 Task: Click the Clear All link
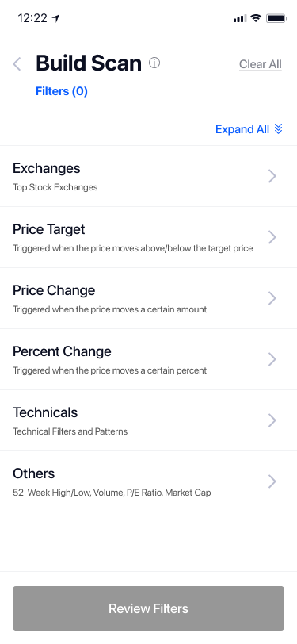click(x=261, y=64)
